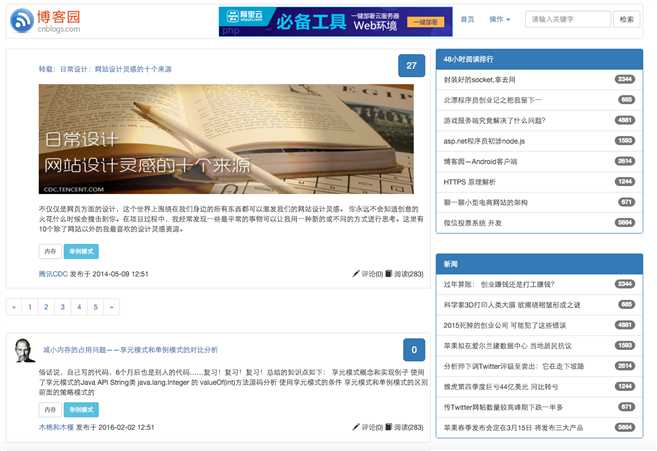Open the 阿里云 必备工具 banner ad
This screenshot has height=451, width=657.
335,21
